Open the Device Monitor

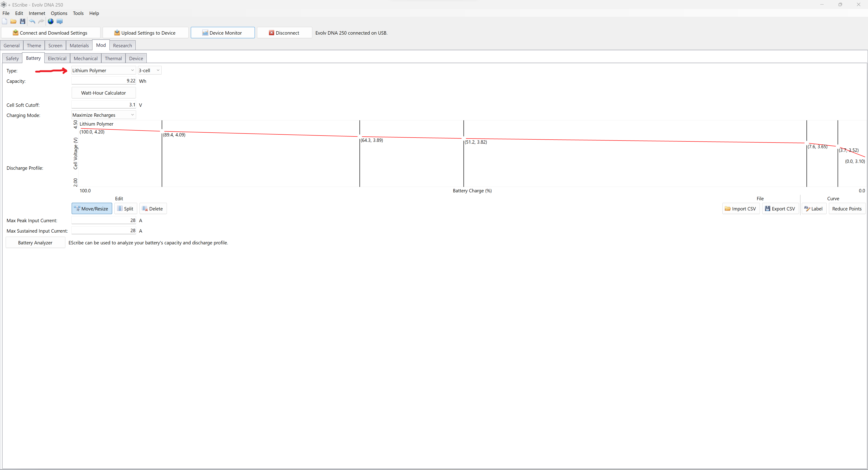click(x=222, y=33)
